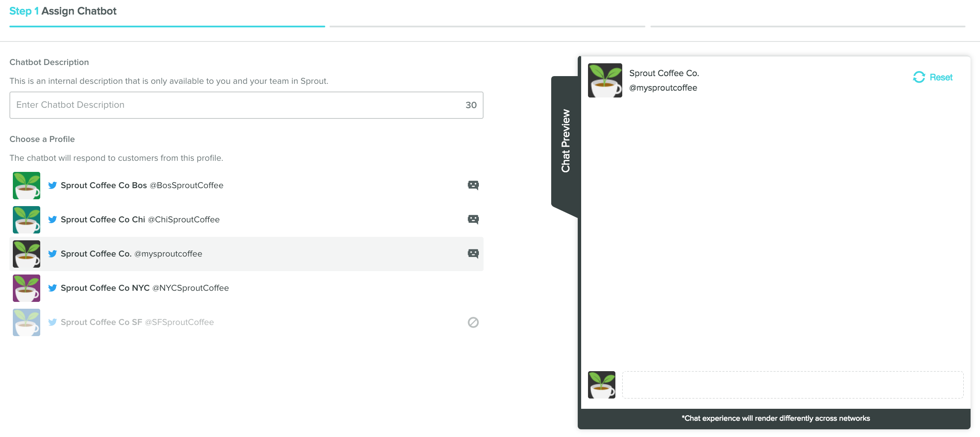Click the 30 character counter
The height and width of the screenshot is (437, 980).
(x=471, y=105)
